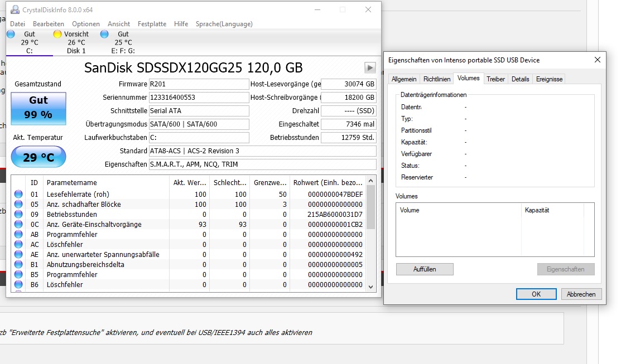Screen dimensions: 621x364
Task: Select the Volumes tab
Action: (469, 79)
